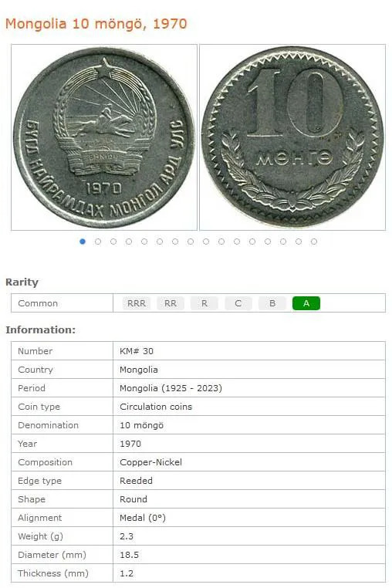
Task: Open the coin reverse image showing 10
Action: 292,137
